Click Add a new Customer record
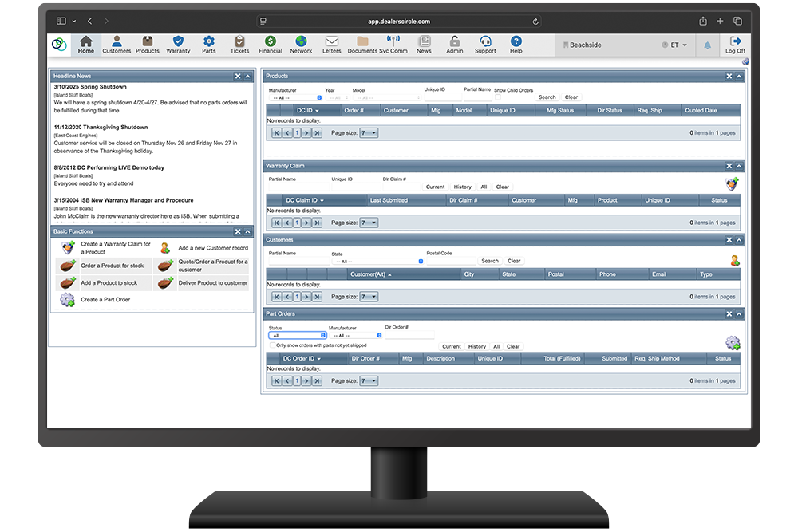 (x=213, y=248)
